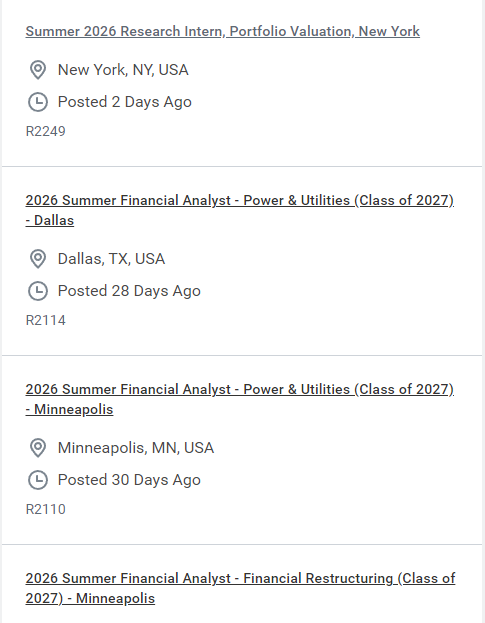Click the Posted 28 Days Ago label
The height and width of the screenshot is (623, 485).
[x=129, y=291]
